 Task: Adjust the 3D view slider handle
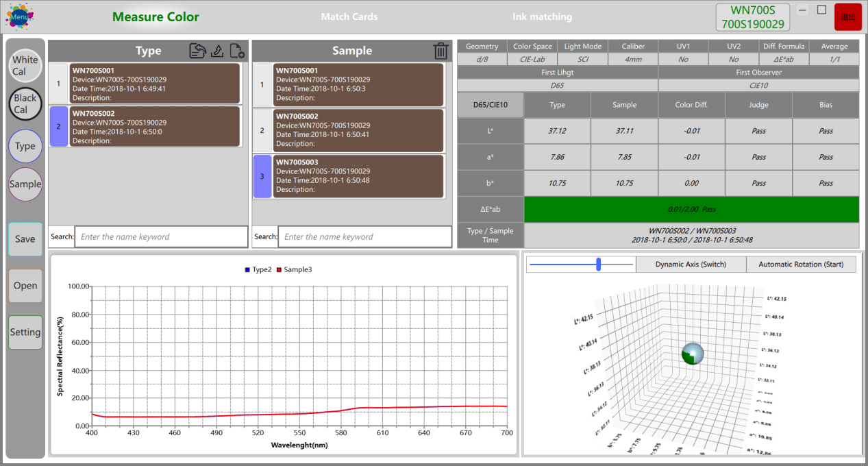(x=599, y=265)
